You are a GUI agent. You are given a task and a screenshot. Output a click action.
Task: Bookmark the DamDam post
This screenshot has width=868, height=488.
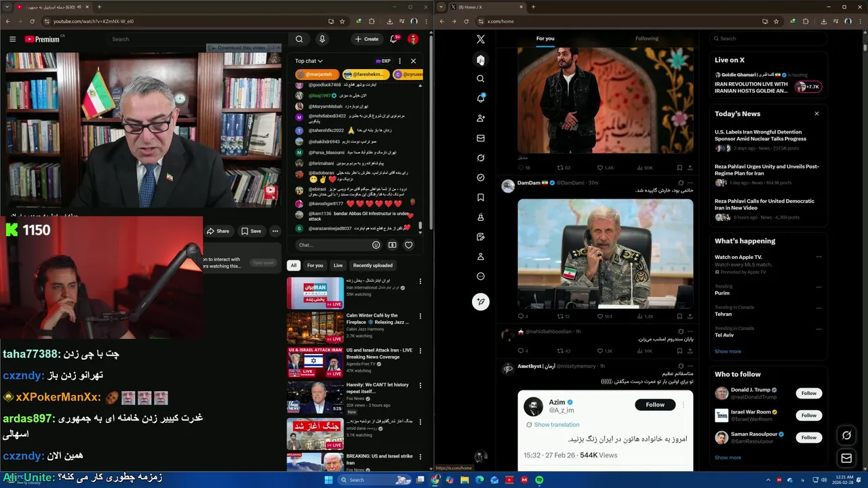coord(679,316)
